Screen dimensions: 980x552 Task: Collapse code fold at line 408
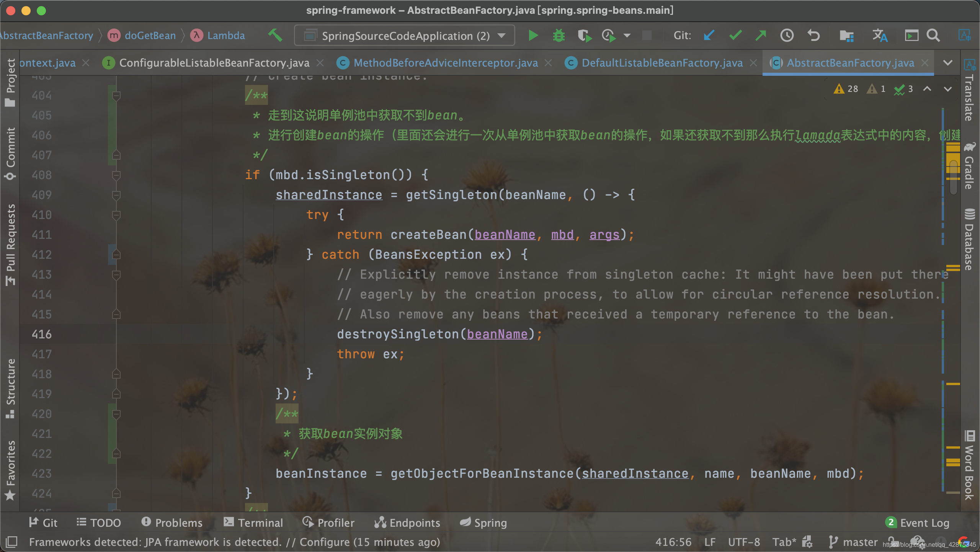[x=116, y=175]
